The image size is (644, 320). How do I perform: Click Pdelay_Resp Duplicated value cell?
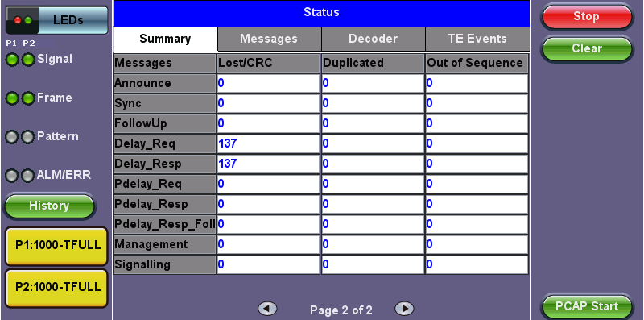click(373, 205)
